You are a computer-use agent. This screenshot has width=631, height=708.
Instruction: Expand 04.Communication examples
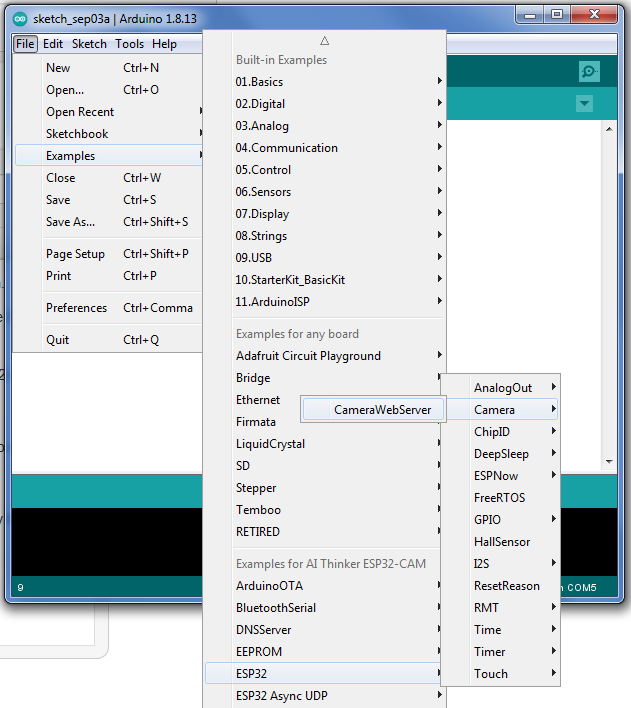[325, 148]
